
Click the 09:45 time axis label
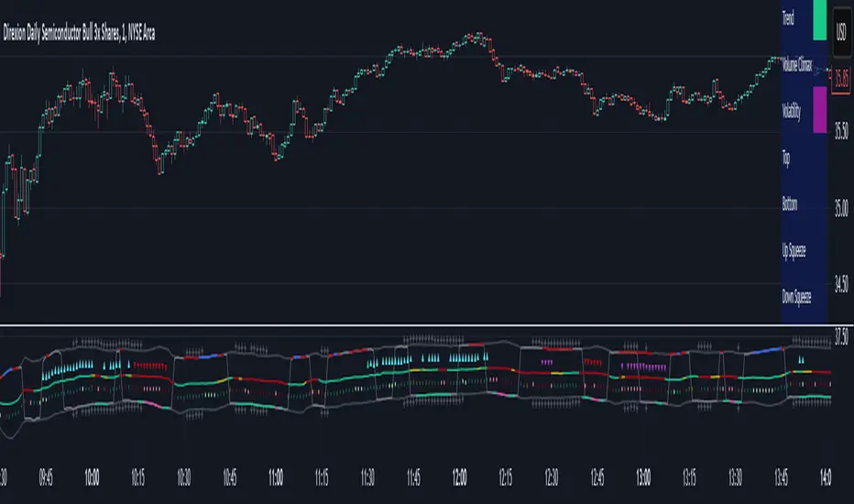[46, 477]
